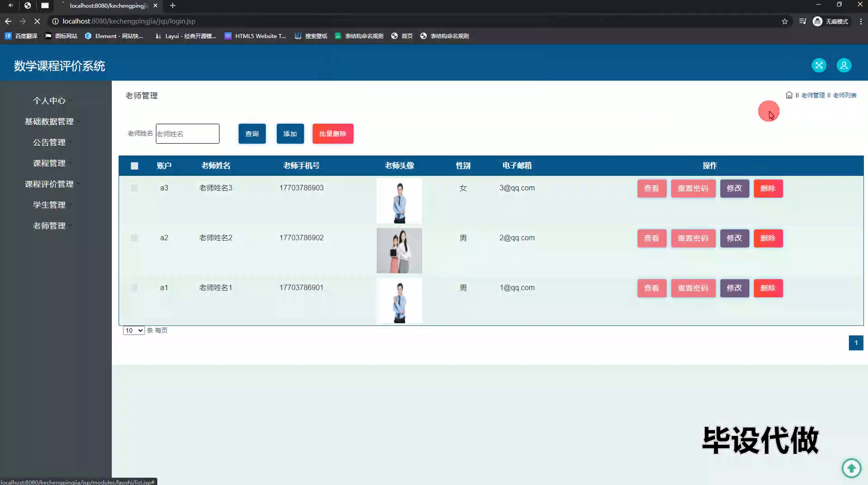868x485 pixels.
Task: Open the 图标网站 bookmark folder
Action: [x=61, y=36]
